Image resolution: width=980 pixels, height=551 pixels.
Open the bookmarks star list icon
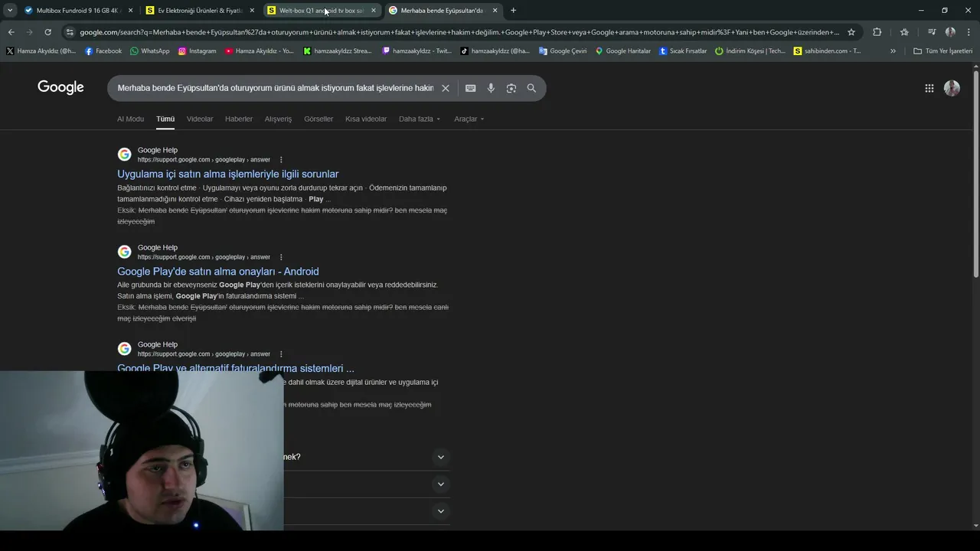coord(904,32)
